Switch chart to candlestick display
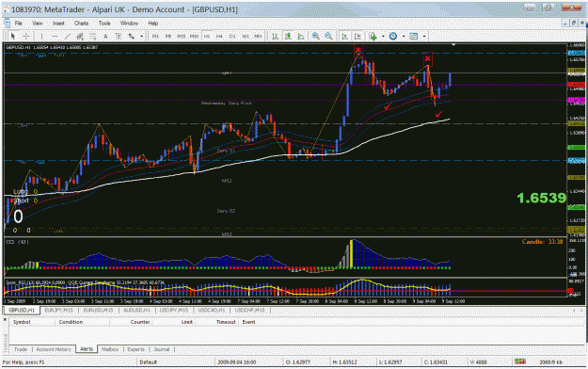 pos(288,36)
